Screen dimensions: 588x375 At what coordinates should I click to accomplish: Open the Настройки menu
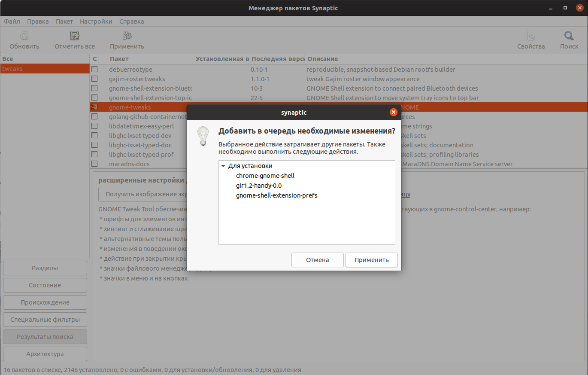96,21
